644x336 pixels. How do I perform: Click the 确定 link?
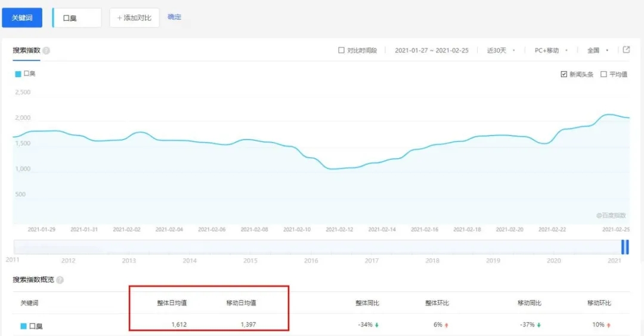coord(175,17)
